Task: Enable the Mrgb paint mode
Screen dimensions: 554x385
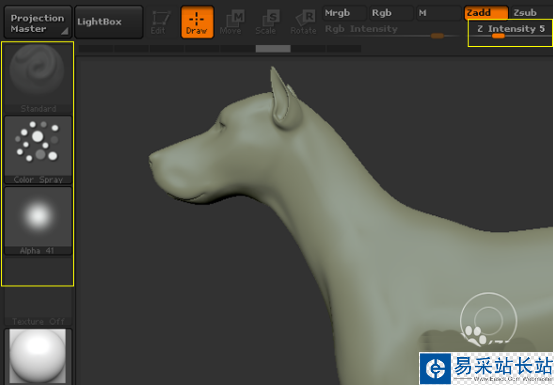Action: 344,13
